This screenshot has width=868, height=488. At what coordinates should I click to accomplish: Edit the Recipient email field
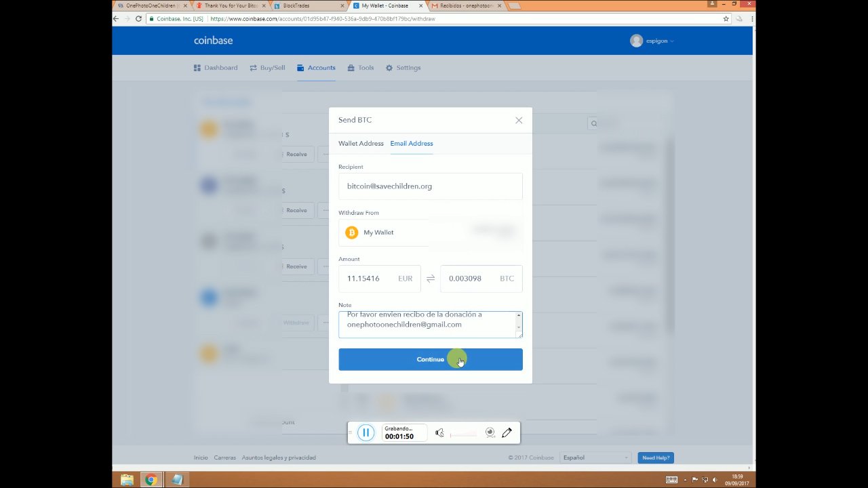click(x=431, y=186)
